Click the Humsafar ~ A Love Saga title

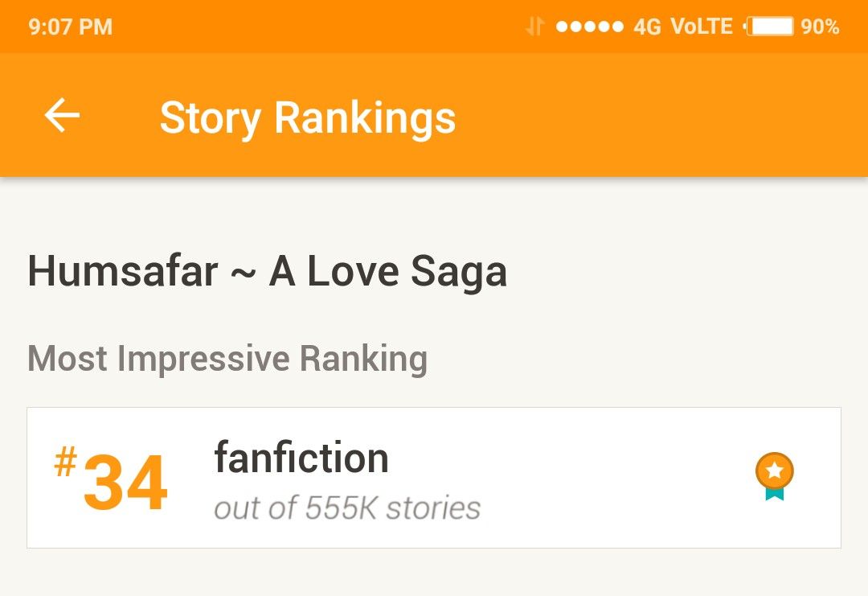(x=267, y=271)
